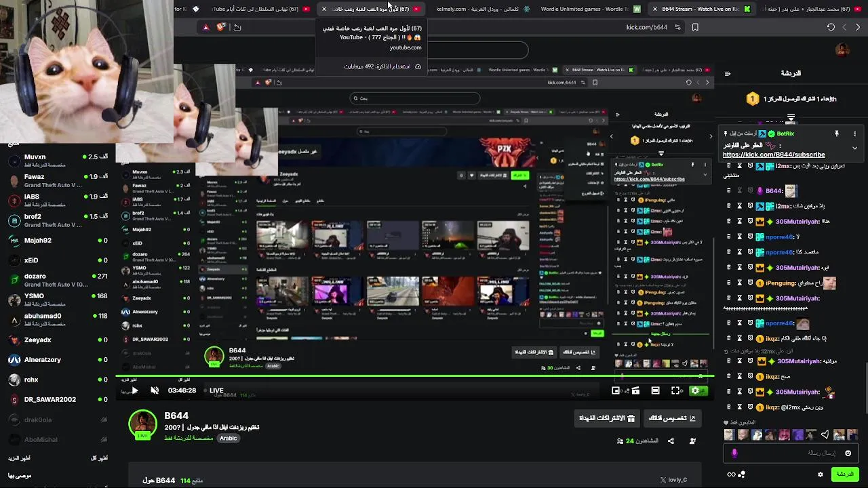This screenshot has height=488, width=868.
Task: Click the play button in video player
Action: [x=134, y=390]
